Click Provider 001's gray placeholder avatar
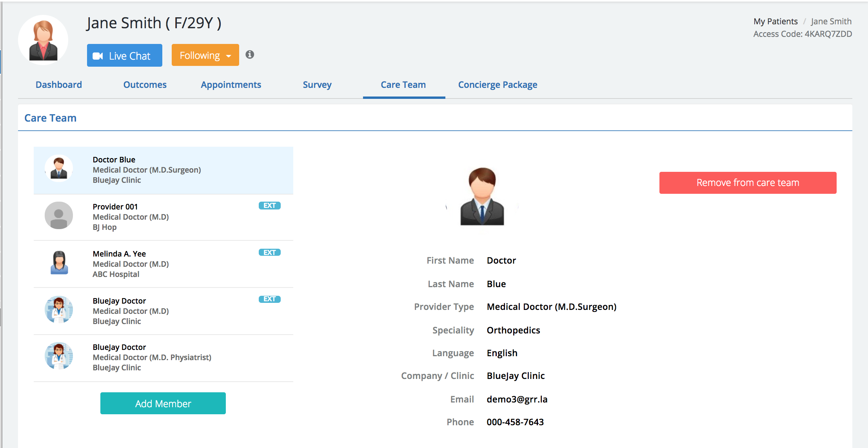This screenshot has height=448, width=868. (x=59, y=216)
